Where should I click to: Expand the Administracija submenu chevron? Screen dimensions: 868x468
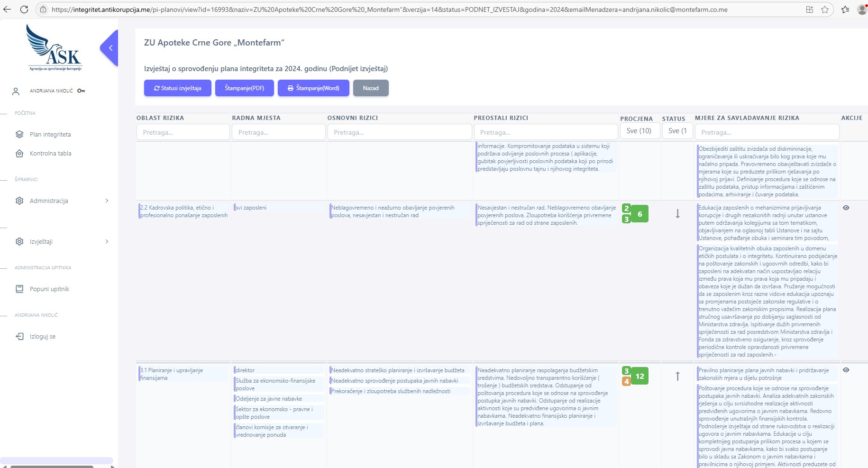click(x=107, y=201)
